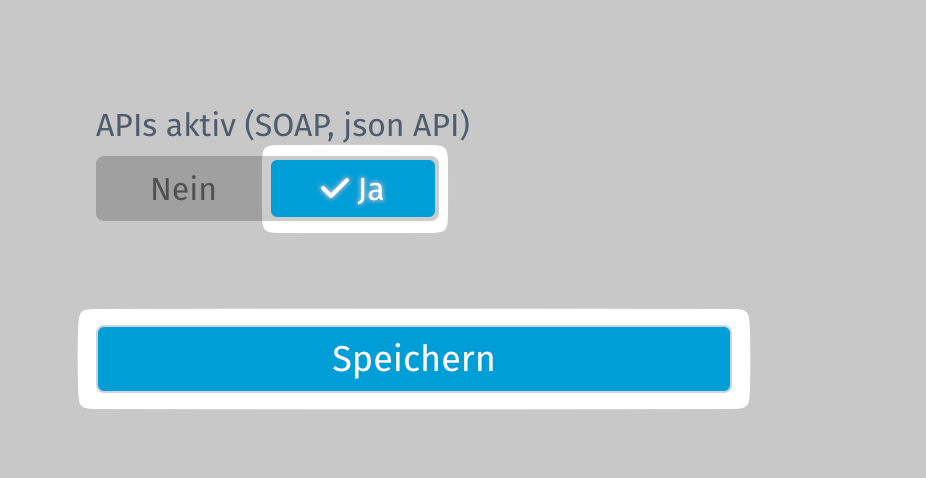Click the grey Nein segment
This screenshot has height=478, width=926.
point(183,188)
